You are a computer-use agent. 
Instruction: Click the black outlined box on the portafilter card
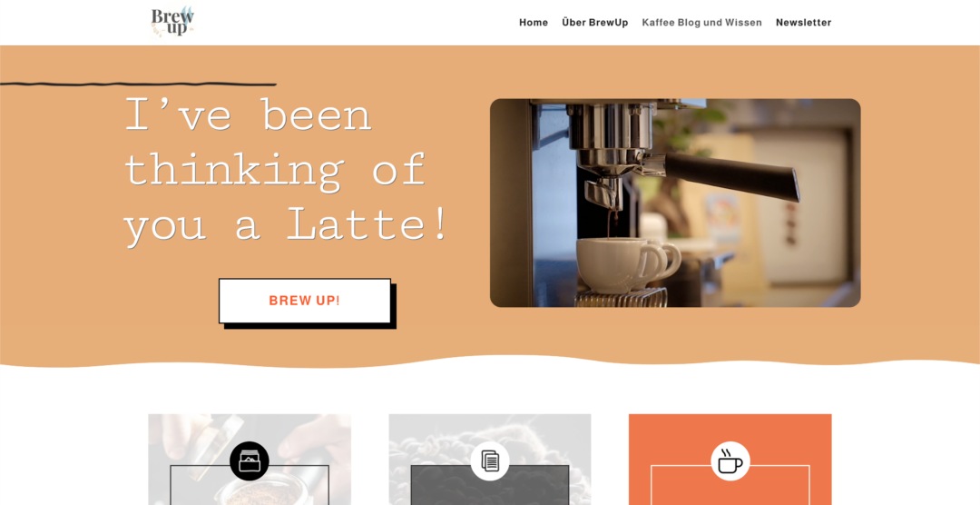pos(250,485)
